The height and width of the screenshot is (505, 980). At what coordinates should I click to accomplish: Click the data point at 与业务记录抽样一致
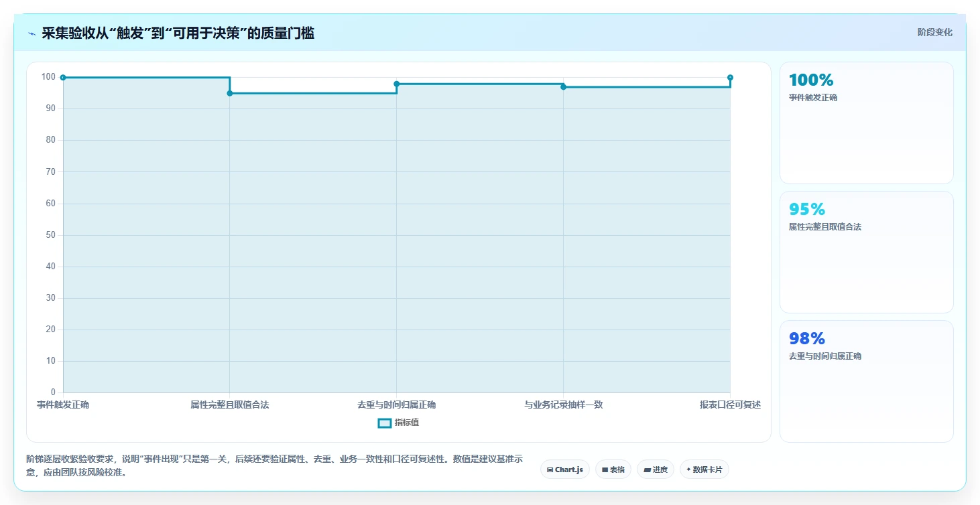pos(564,87)
